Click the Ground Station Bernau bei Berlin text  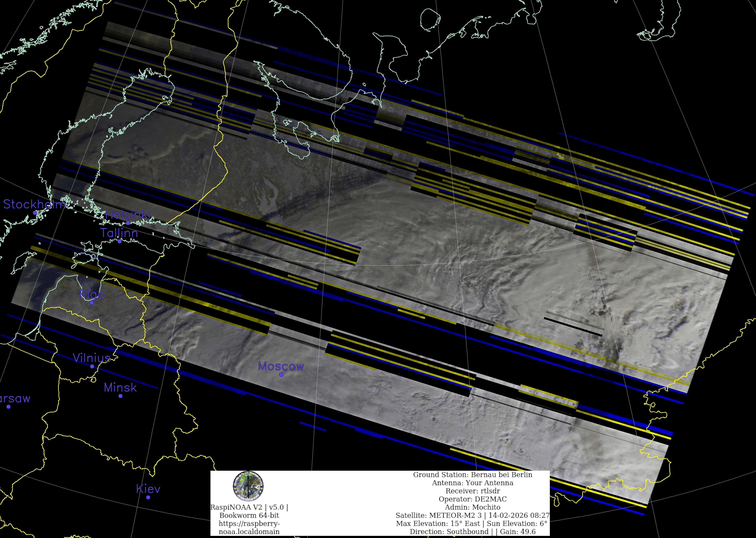472,475
